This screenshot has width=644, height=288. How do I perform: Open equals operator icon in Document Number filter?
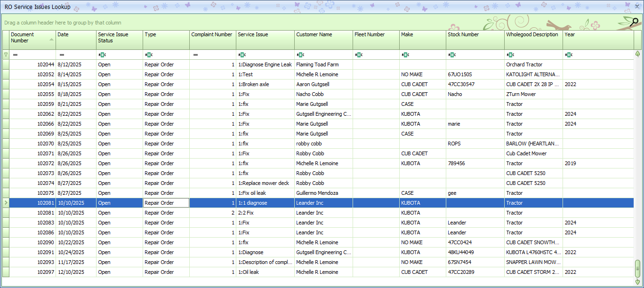pyautogui.click(x=15, y=55)
